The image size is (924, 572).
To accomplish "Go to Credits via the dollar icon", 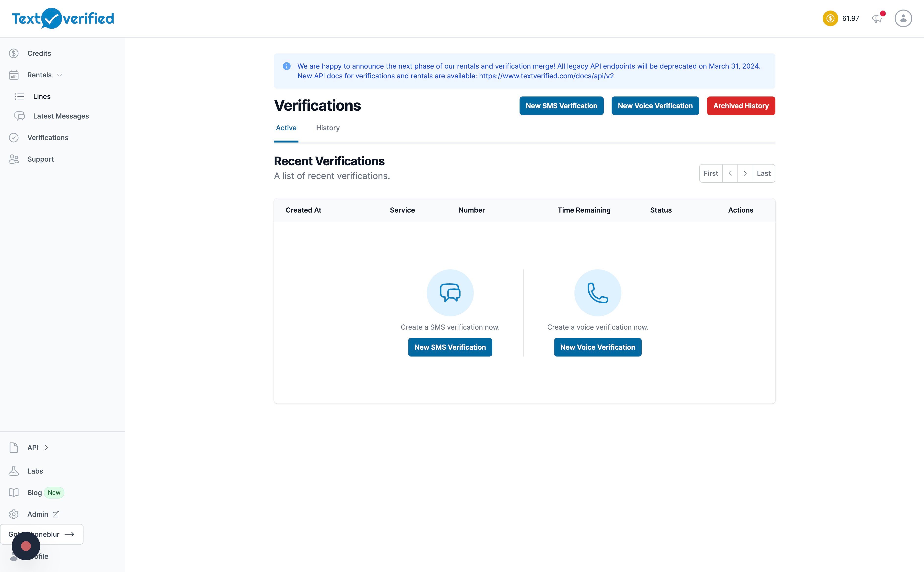I will tap(14, 53).
